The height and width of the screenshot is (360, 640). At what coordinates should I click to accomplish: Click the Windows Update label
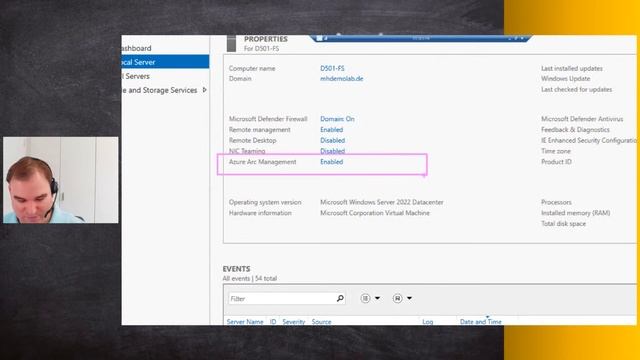click(566, 78)
